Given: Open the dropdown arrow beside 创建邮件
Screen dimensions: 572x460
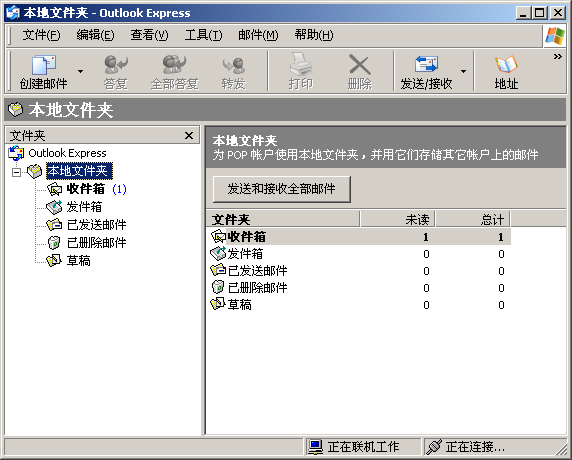Looking at the screenshot, I should click(81, 71).
